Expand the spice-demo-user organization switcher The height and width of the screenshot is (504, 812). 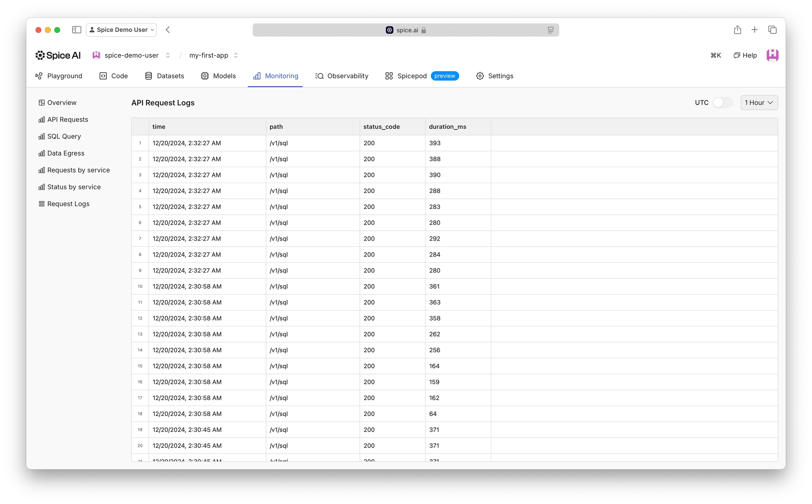pos(168,55)
